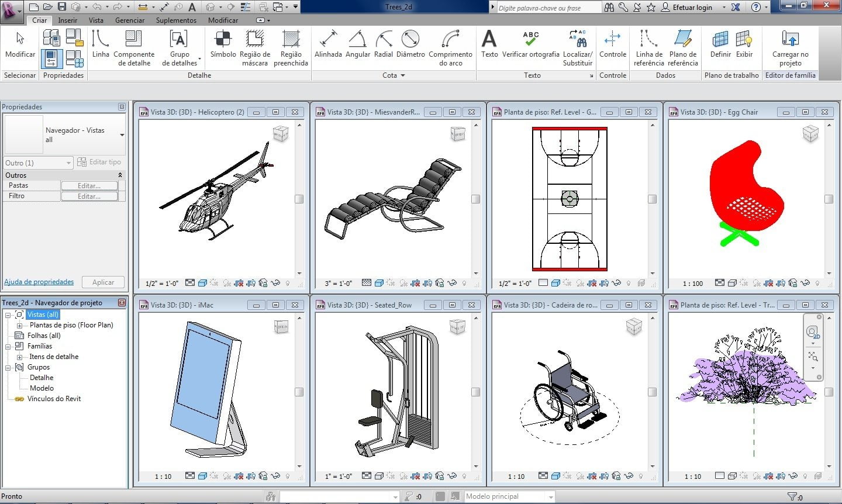Select the Criar ribbon tab
The height and width of the screenshot is (504, 842).
[39, 20]
